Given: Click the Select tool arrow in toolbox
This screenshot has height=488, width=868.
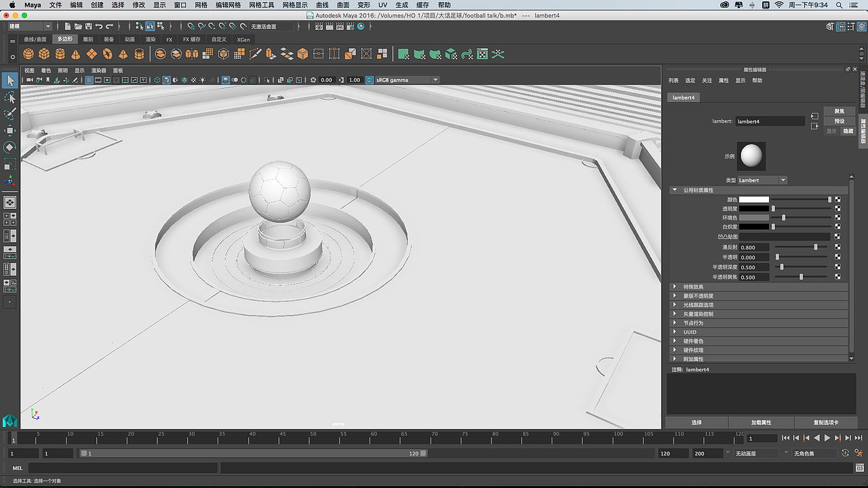Looking at the screenshot, I should [9, 81].
